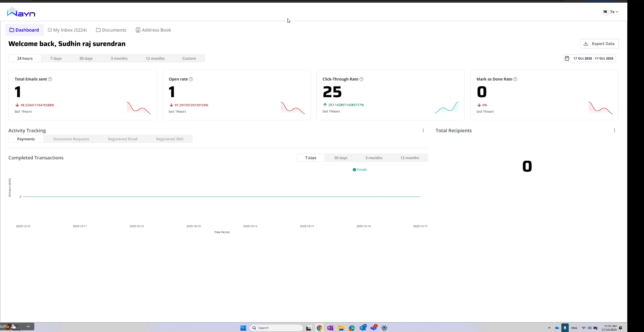Open the Dashboard tab icon
644x332 pixels.
pos(12,30)
